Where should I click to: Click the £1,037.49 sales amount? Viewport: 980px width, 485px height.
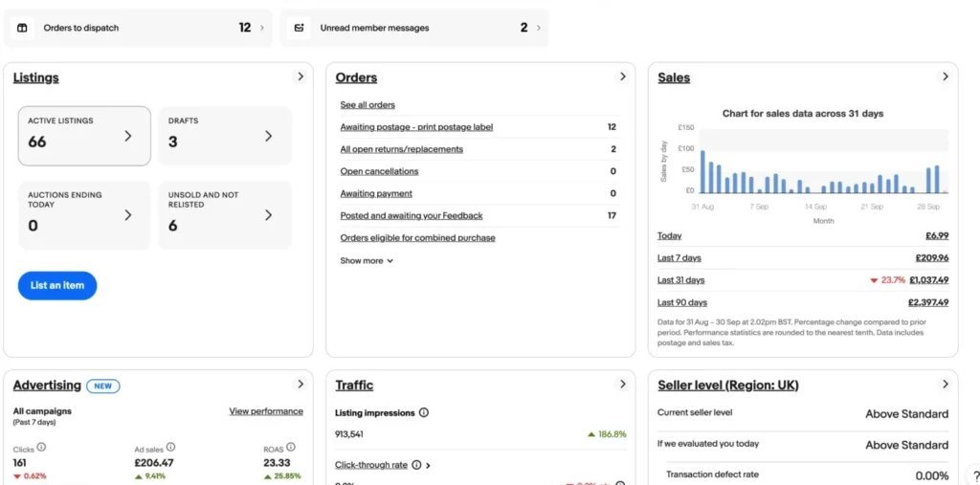click(x=928, y=280)
